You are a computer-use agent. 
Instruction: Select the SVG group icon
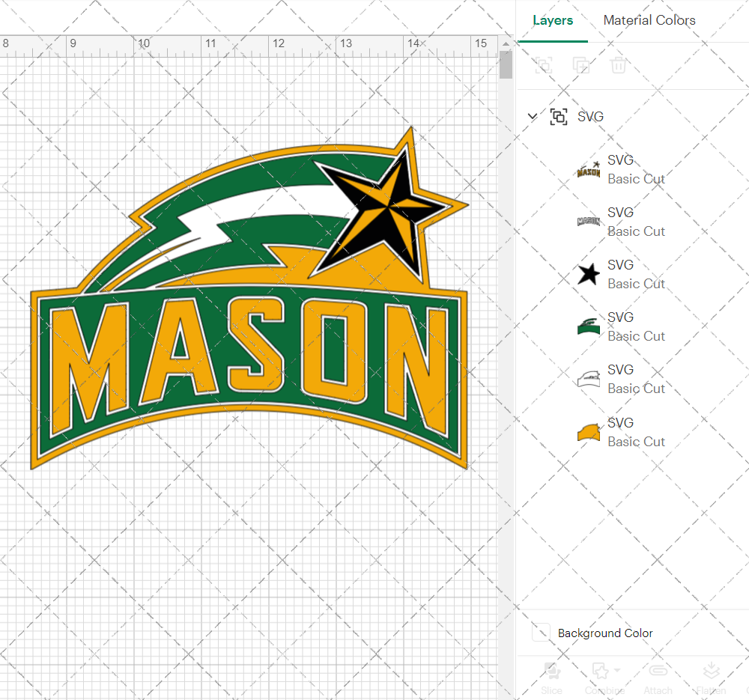tap(559, 117)
